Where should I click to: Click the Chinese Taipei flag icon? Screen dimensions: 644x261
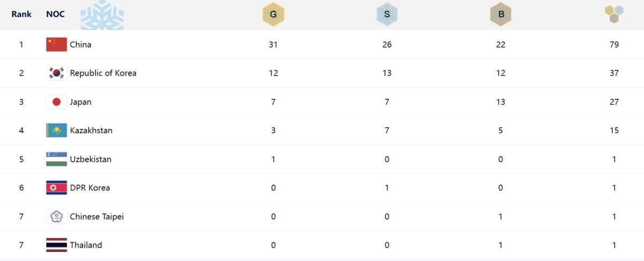[56, 216]
